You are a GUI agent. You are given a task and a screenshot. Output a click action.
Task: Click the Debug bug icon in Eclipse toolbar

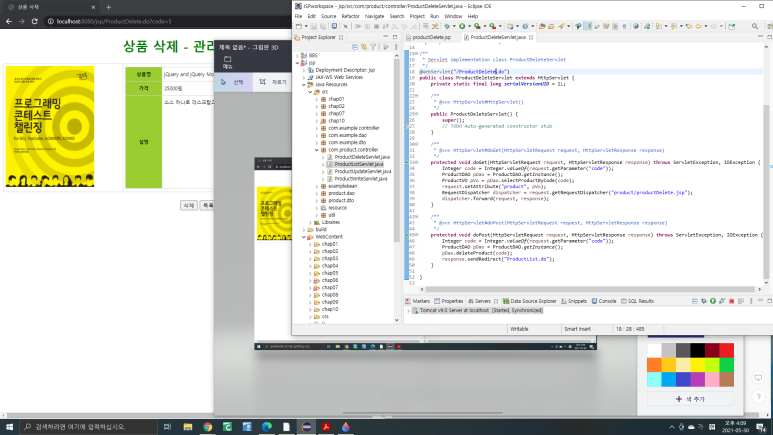[447, 26]
